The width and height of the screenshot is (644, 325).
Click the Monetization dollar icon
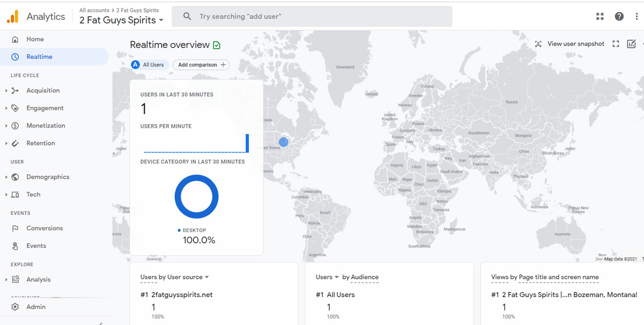coord(15,126)
